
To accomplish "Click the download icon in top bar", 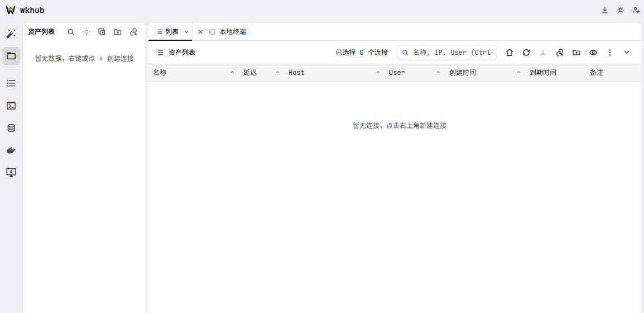I will click(x=604, y=10).
